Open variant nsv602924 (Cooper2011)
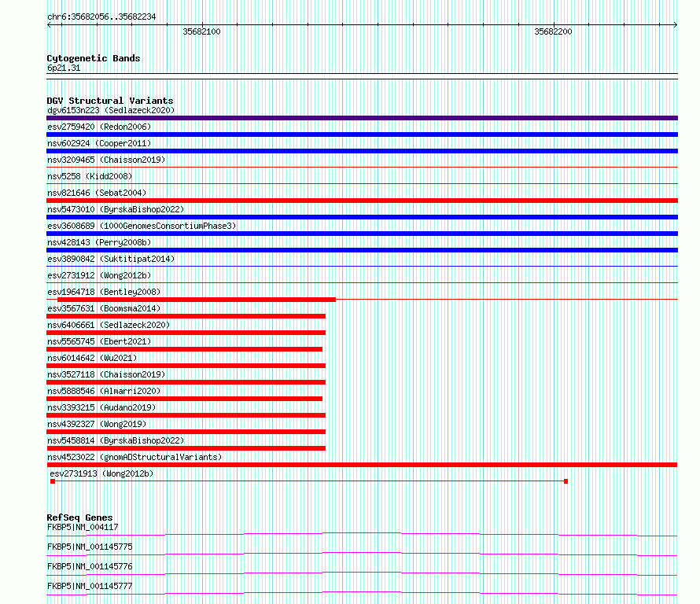 point(99,143)
